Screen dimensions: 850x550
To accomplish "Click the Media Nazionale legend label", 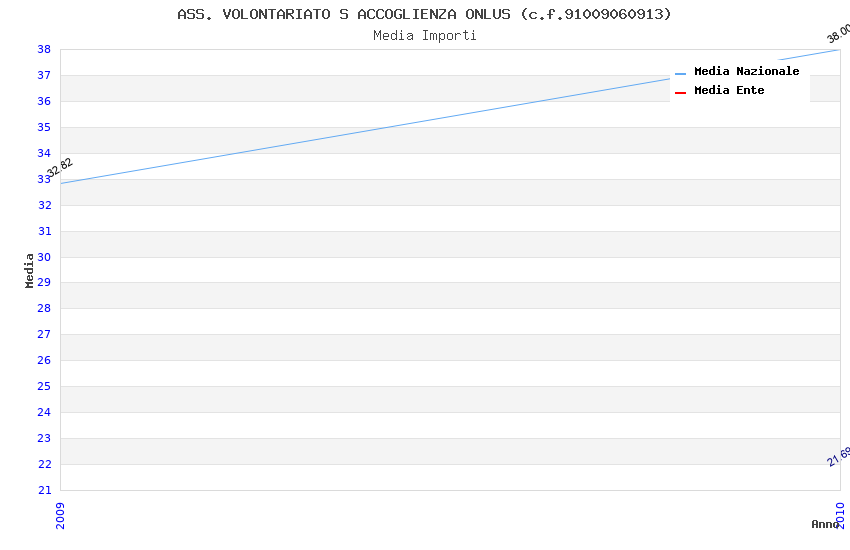I will (x=746, y=71).
